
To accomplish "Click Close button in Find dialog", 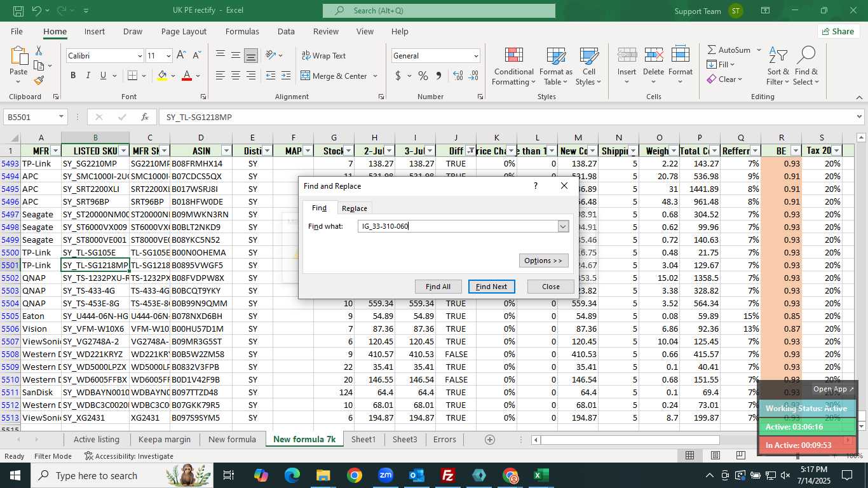I will (x=551, y=287).
